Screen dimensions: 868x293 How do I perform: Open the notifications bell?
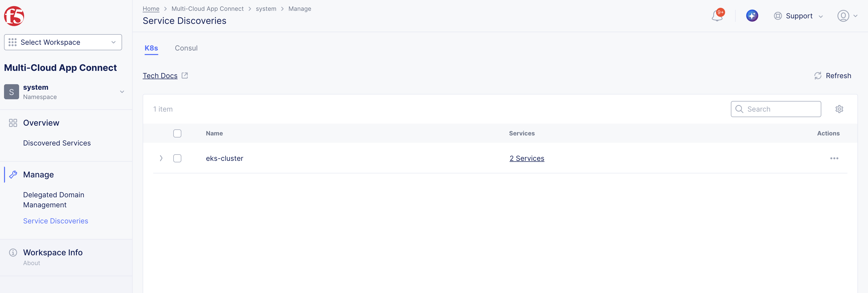point(717,16)
